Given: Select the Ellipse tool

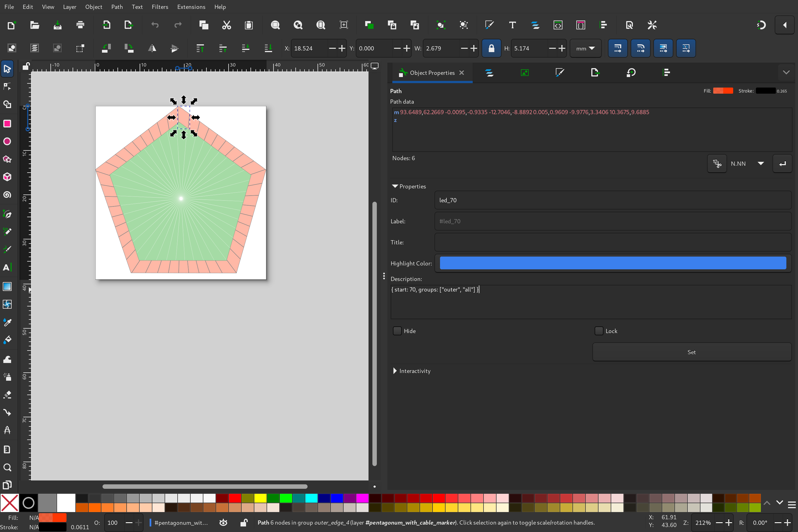Looking at the screenshot, I should pyautogui.click(x=7, y=142).
